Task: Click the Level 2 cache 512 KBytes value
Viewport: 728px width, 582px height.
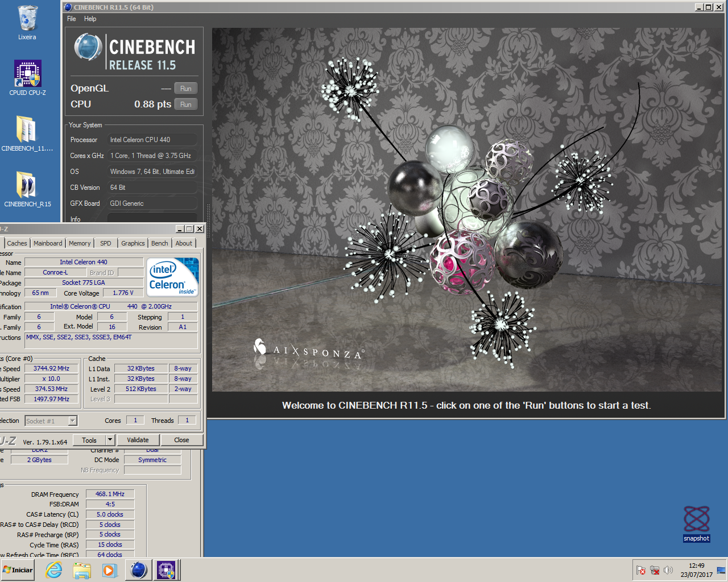Action: pyautogui.click(x=141, y=389)
